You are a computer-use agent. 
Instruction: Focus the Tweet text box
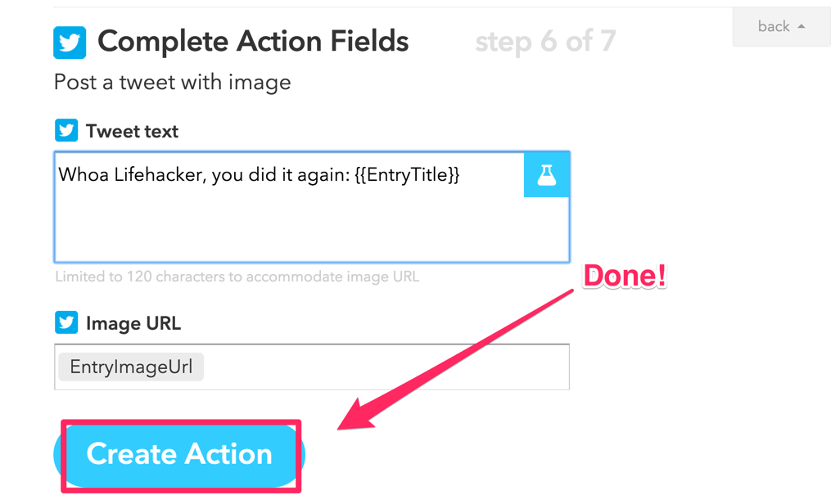click(312, 207)
